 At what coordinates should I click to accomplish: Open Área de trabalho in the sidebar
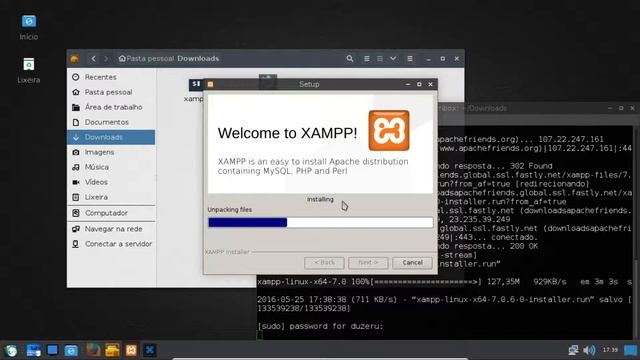point(111,107)
